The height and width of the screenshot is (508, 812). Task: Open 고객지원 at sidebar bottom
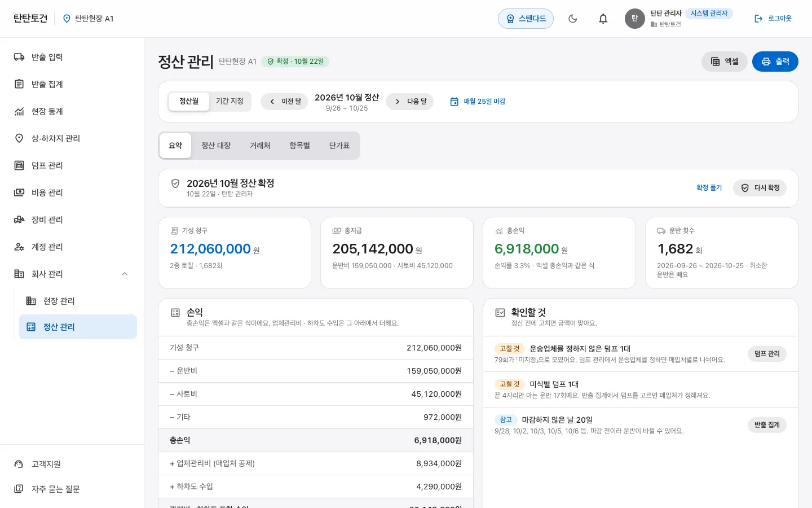pos(72,464)
